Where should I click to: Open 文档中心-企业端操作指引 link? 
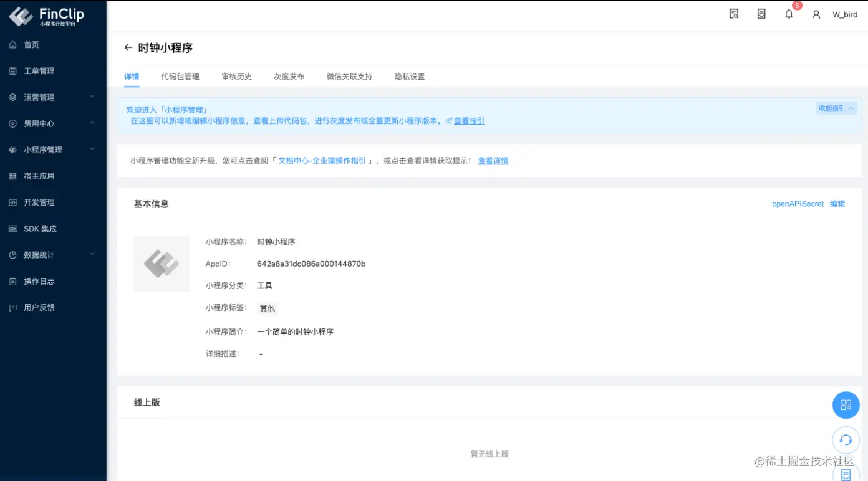click(322, 161)
